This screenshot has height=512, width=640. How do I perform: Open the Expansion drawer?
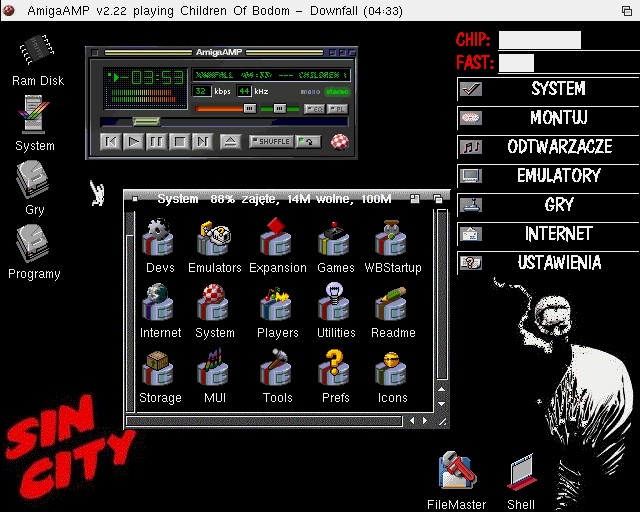pyautogui.click(x=276, y=237)
